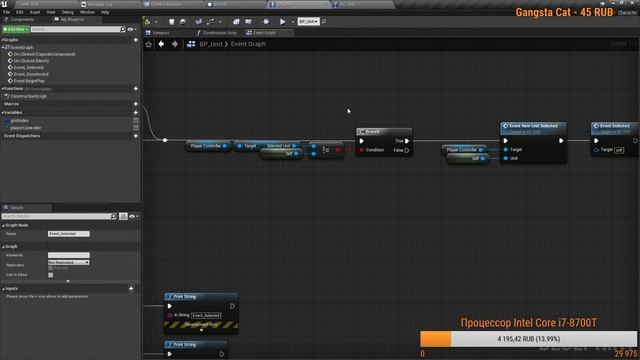Screen dimensions: 640x360
Task: Open the Class Settings toolbar icon
Action: 236,22
